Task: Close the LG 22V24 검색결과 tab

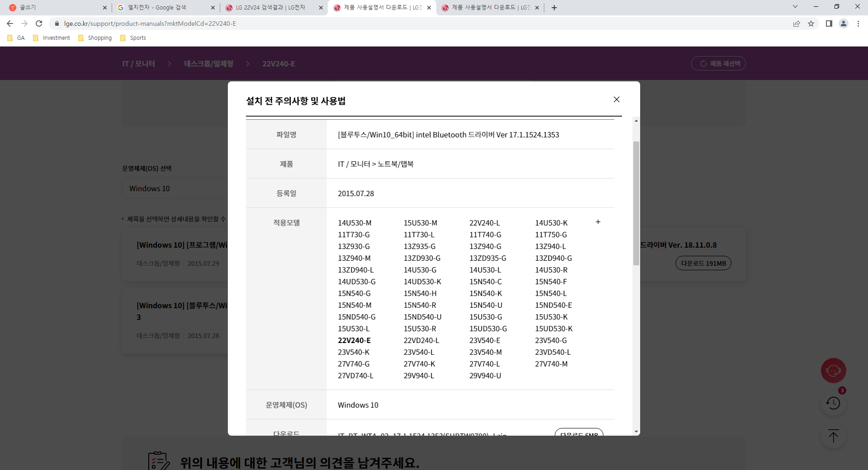Action: [x=321, y=8]
